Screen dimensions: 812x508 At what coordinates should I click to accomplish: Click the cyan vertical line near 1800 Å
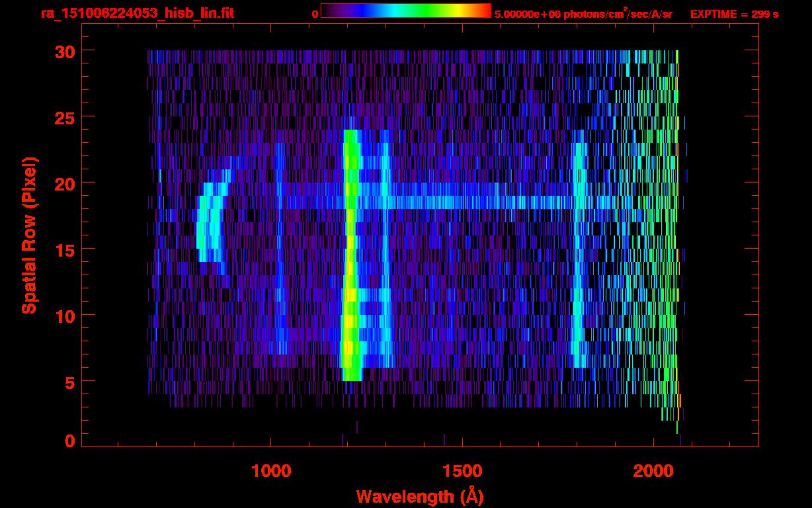(580, 265)
